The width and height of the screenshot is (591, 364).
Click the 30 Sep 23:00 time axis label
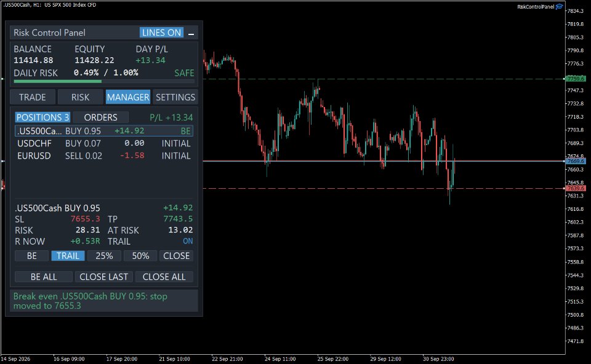pos(438,359)
